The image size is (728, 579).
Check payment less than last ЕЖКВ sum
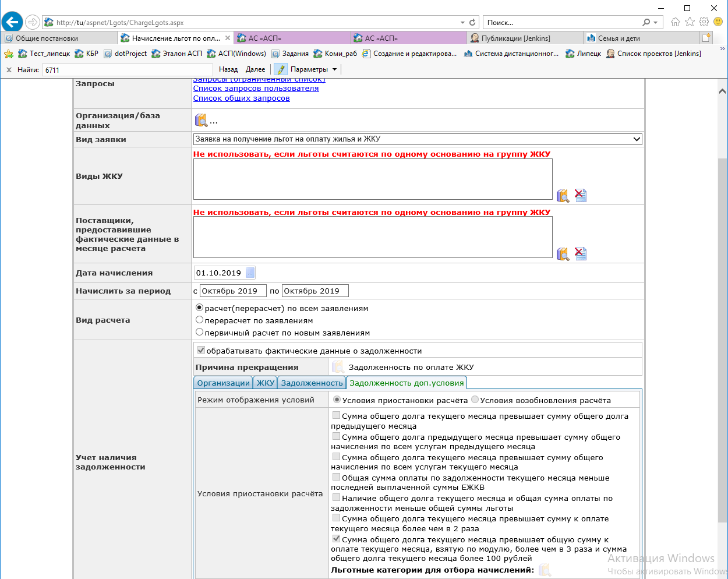[336, 477]
